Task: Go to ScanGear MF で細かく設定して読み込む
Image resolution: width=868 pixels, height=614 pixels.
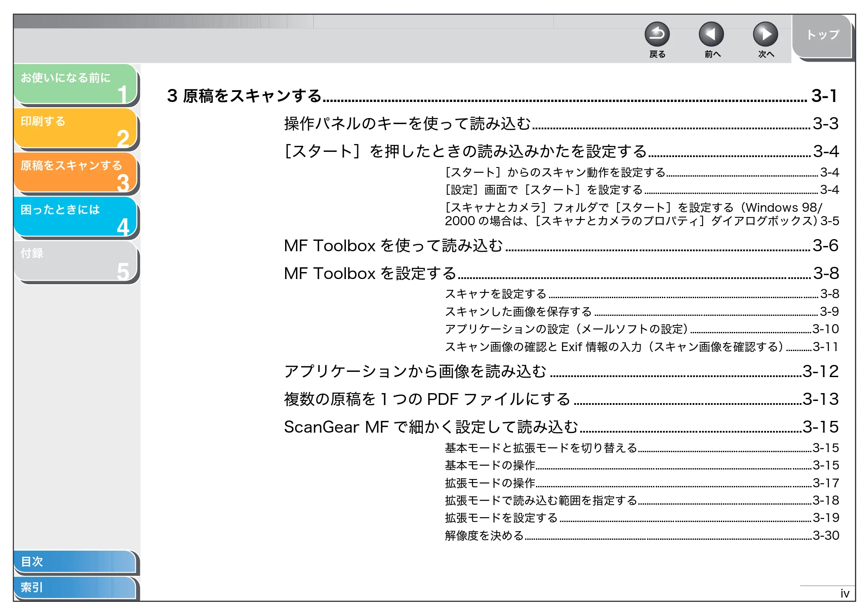Action: coord(561,427)
